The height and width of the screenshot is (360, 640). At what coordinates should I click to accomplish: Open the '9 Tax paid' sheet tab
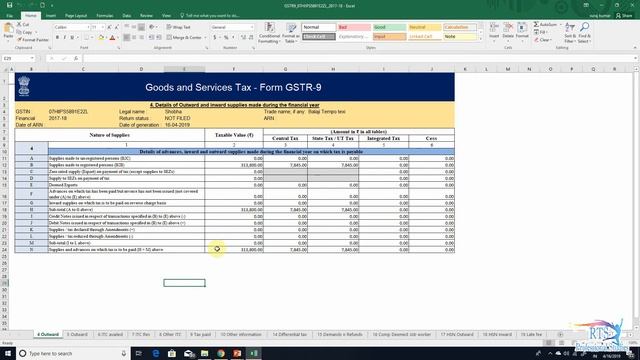pos(200,334)
